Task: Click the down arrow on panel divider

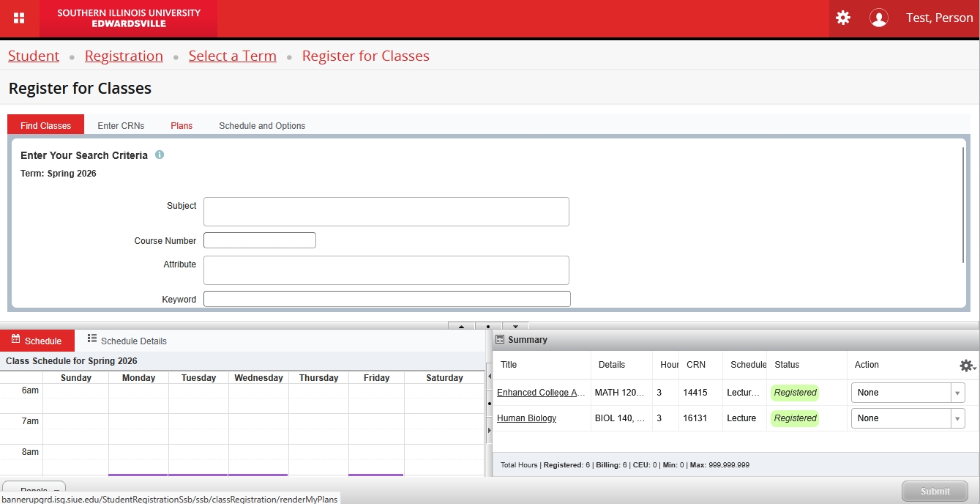Action: [515, 327]
